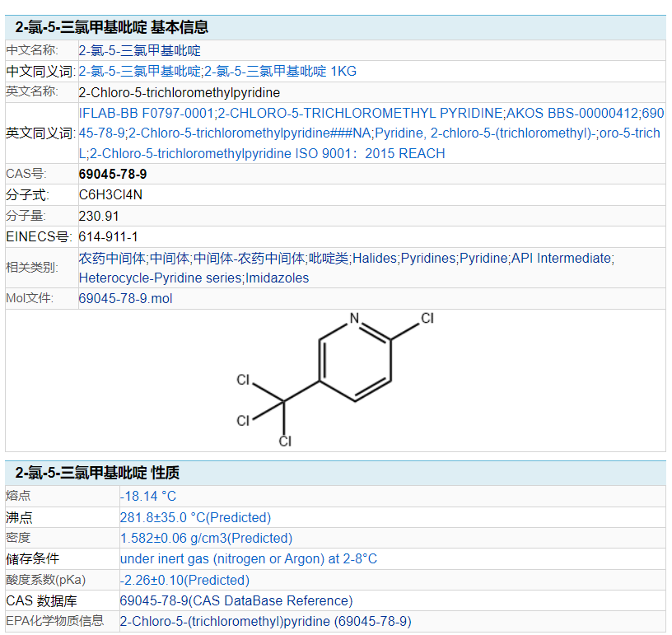Open the 69045-78-9.mol file link
The height and width of the screenshot is (635, 672).
(x=125, y=299)
